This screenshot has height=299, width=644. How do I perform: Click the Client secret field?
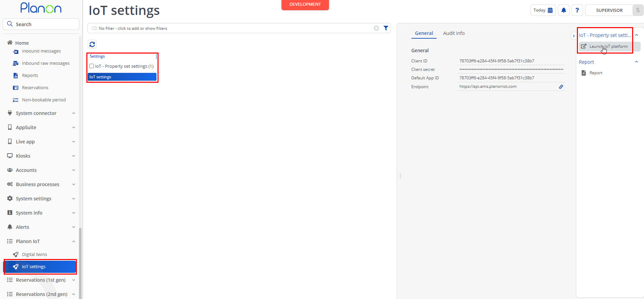tap(511, 69)
